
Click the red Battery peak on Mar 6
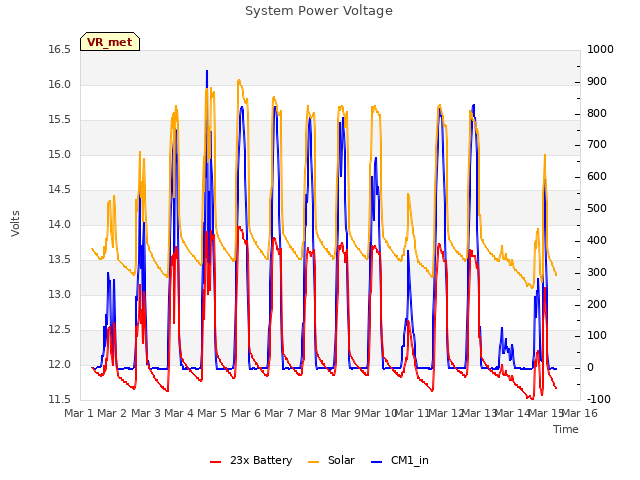click(x=239, y=227)
